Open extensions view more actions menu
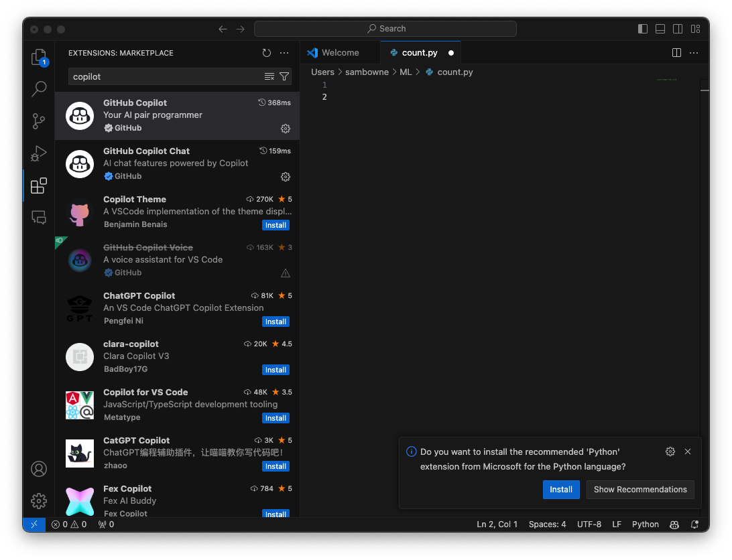Viewport: 732px width, 560px height. pyautogui.click(x=284, y=53)
